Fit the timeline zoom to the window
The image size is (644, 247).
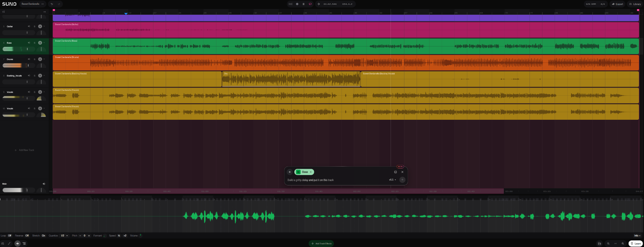coord(615,244)
